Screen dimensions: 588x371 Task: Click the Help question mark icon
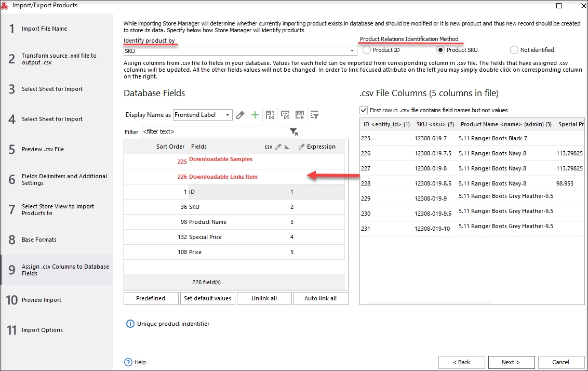[x=128, y=362]
